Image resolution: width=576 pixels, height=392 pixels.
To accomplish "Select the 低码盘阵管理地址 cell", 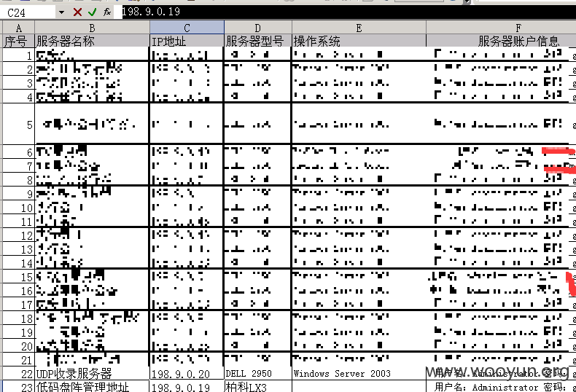I will tap(92, 386).
